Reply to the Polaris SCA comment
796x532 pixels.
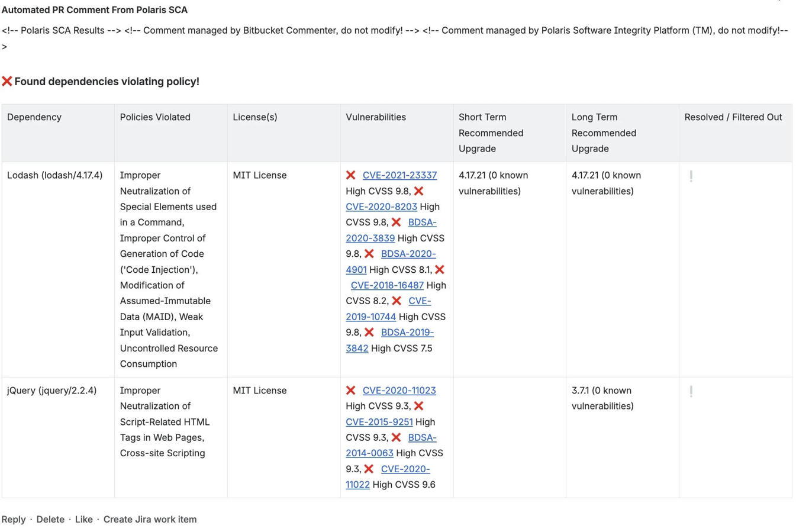14,519
